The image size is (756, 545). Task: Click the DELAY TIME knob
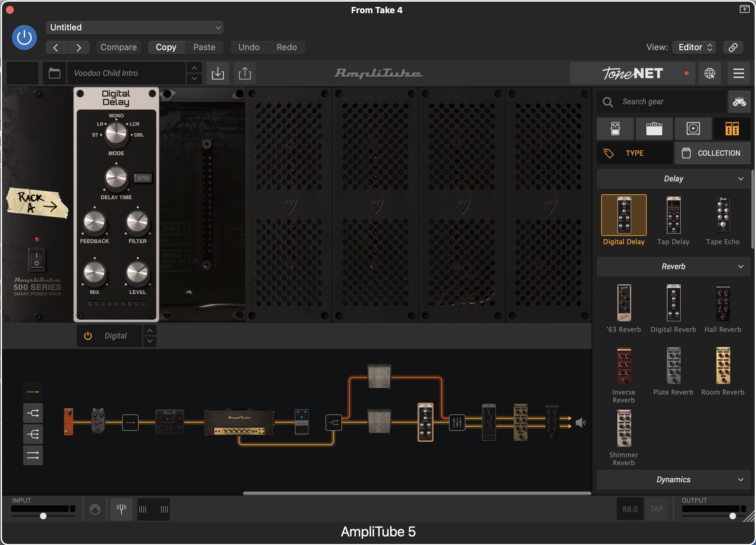tap(116, 178)
